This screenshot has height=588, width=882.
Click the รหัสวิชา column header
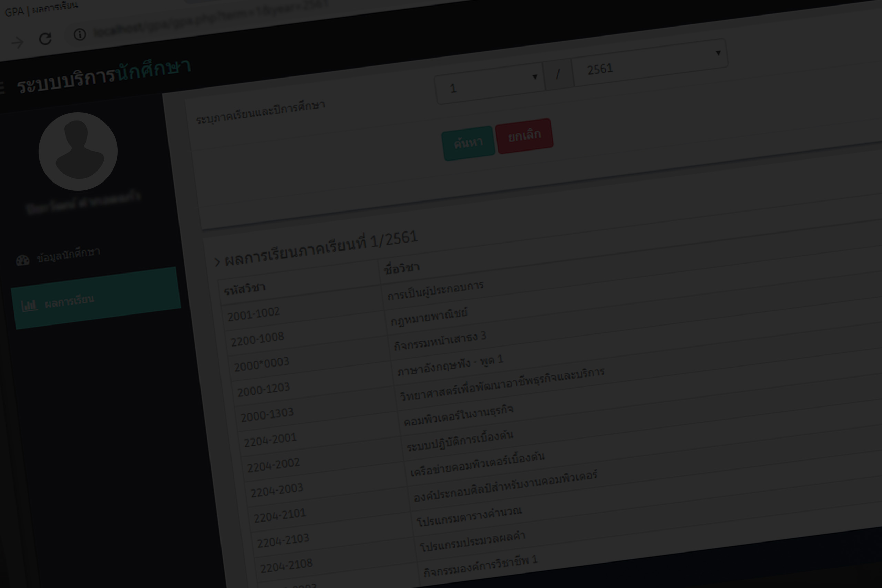click(245, 289)
